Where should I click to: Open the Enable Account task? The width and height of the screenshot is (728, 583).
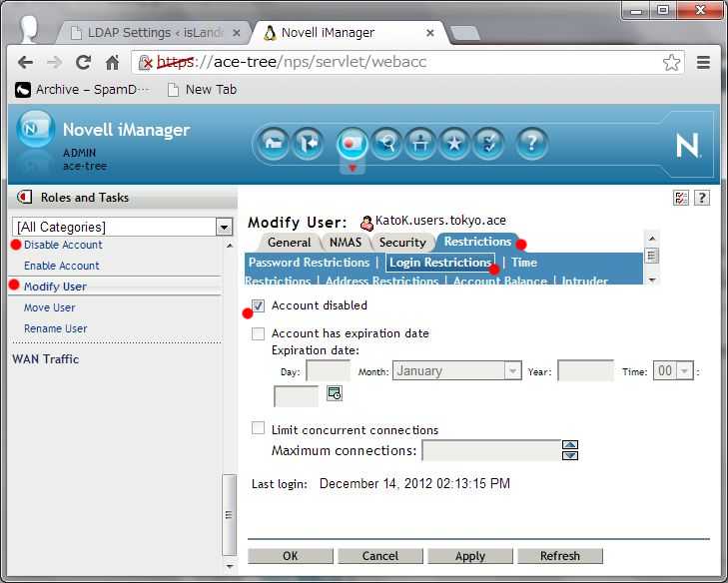tap(62, 266)
